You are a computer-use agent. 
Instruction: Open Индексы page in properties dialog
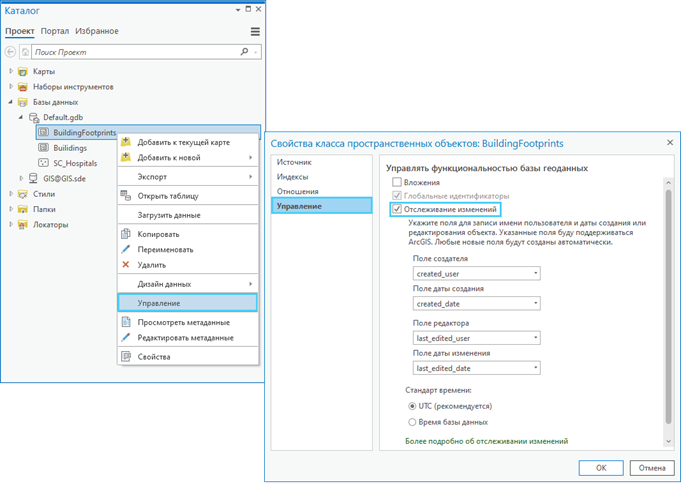[x=321, y=177]
